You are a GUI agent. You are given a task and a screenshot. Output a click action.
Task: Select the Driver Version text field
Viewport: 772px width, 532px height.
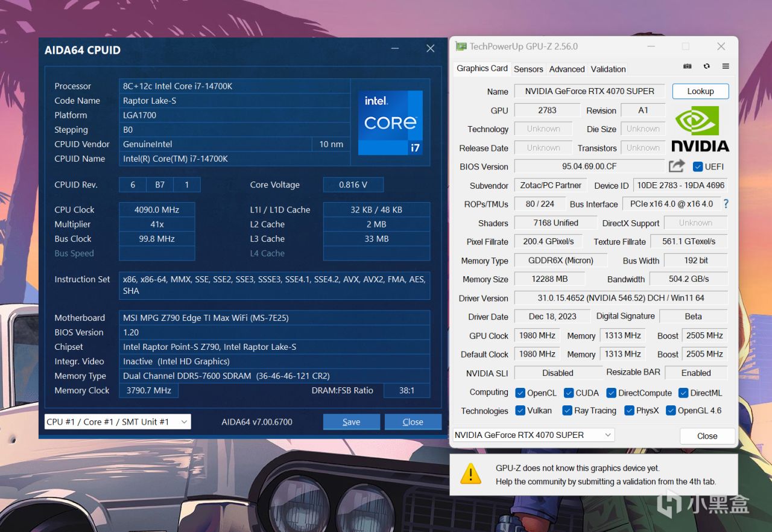(x=620, y=298)
